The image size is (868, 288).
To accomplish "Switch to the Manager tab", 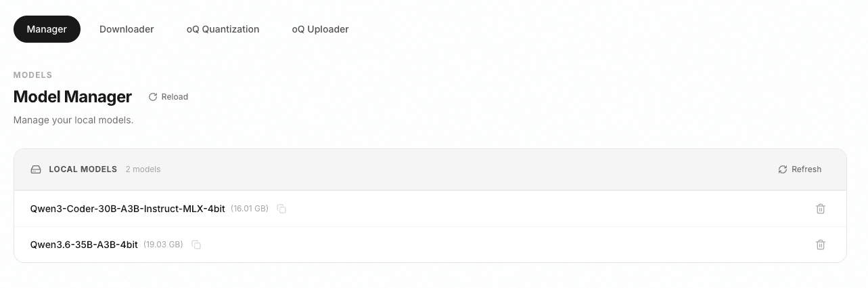I will pos(47,29).
